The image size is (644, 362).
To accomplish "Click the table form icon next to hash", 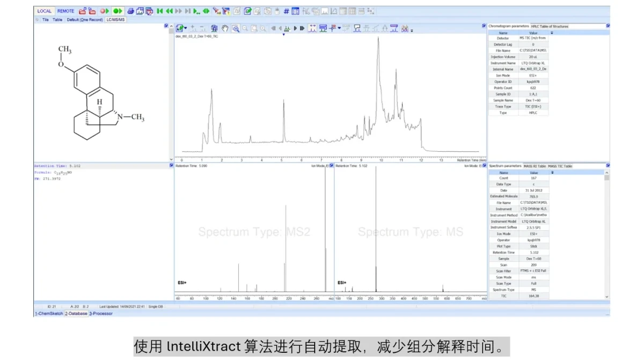I will (x=296, y=11).
